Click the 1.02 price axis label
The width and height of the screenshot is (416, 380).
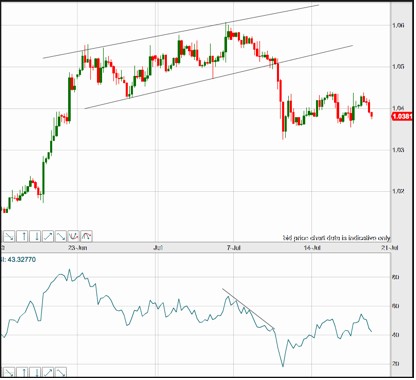coord(399,191)
